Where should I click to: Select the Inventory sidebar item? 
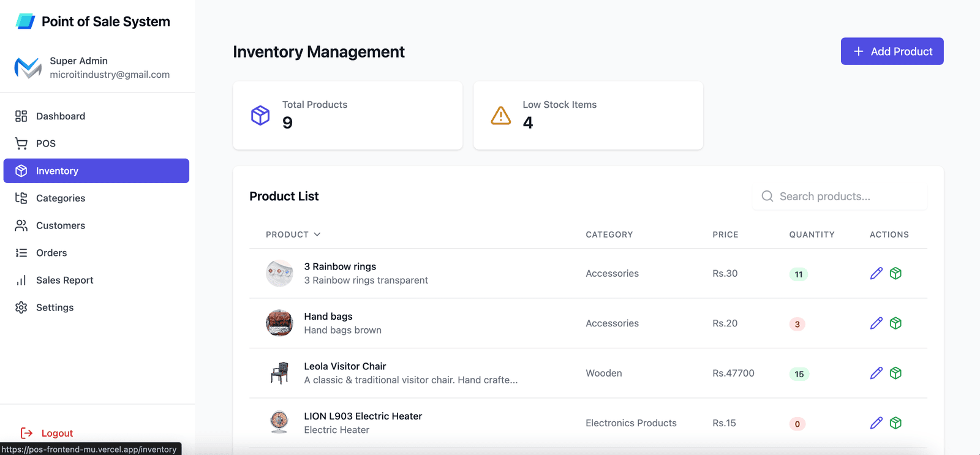coord(96,171)
